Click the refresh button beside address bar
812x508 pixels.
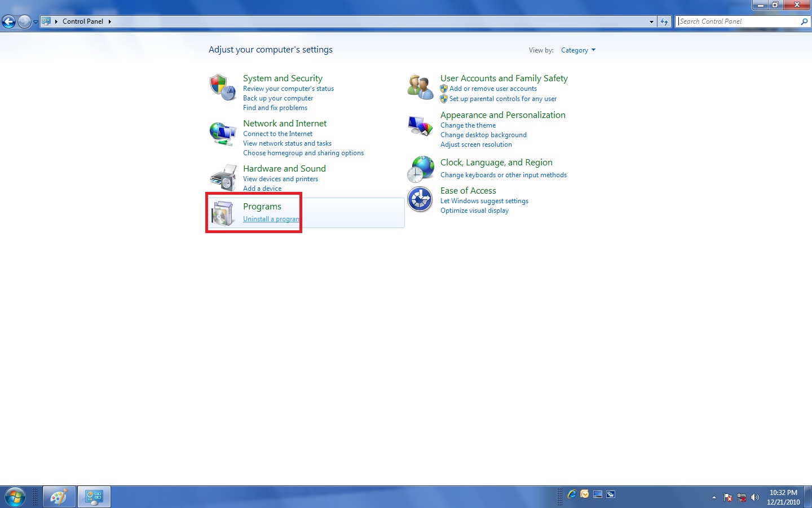pos(664,21)
